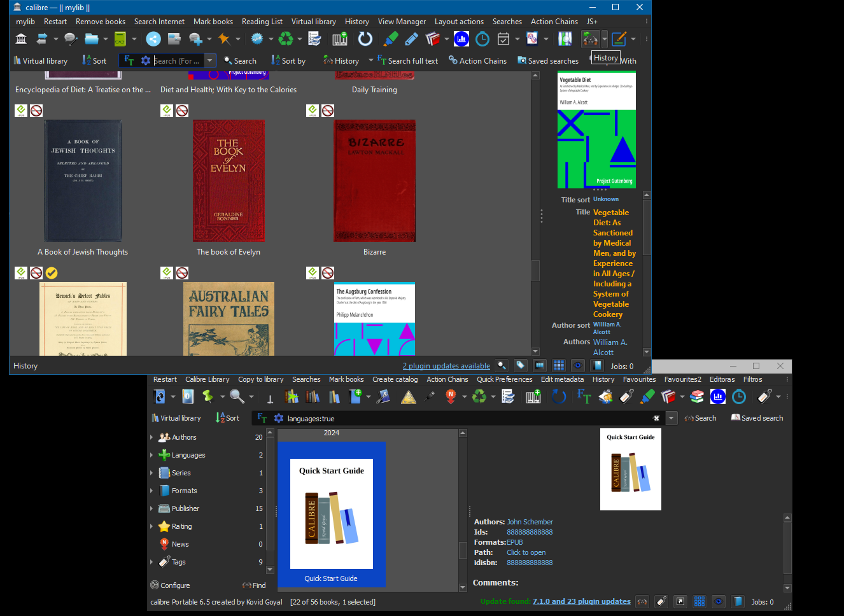Click red N news icon in lower toolbar
The image size is (844, 616).
pyautogui.click(x=451, y=396)
